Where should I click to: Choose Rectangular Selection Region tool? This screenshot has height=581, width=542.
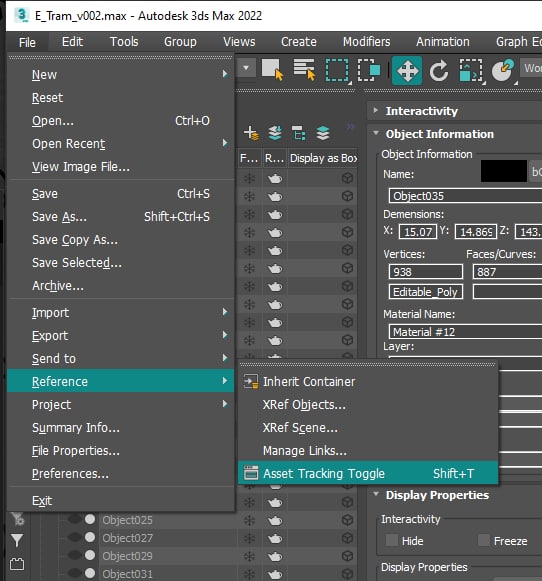tap(337, 70)
